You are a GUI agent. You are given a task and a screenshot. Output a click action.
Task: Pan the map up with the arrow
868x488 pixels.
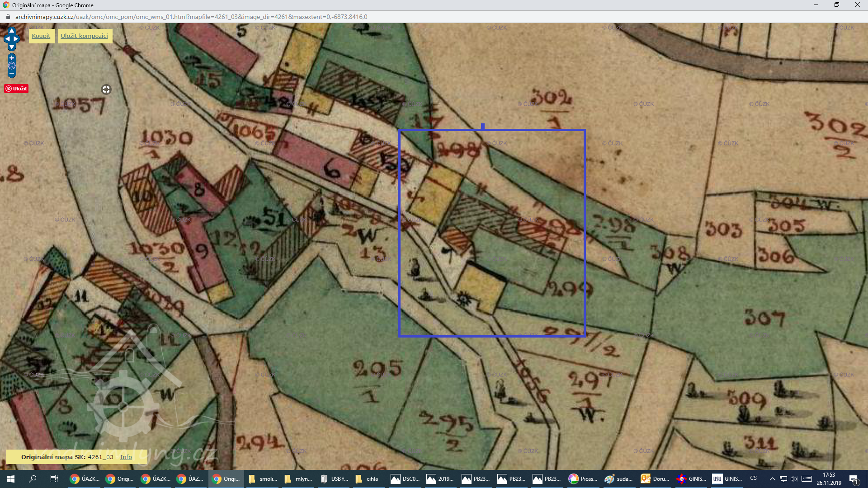tap(12, 30)
